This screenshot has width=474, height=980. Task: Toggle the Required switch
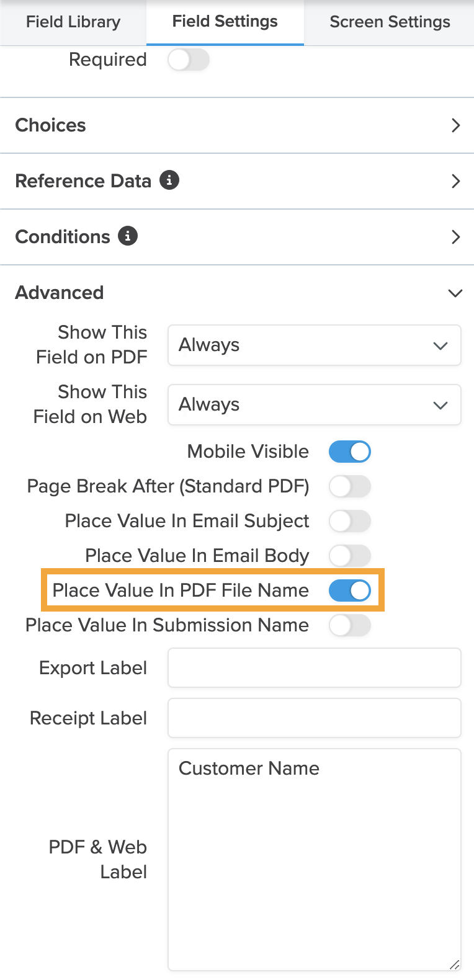tap(189, 60)
